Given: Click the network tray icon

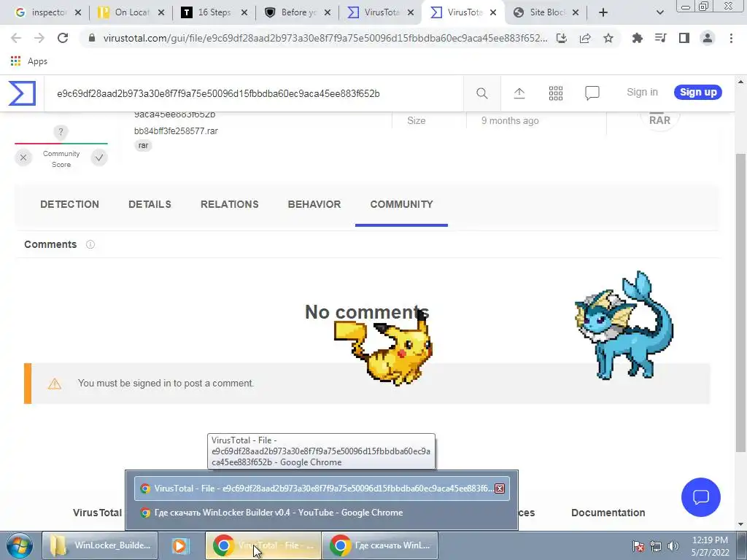Looking at the screenshot, I should tap(656, 546).
